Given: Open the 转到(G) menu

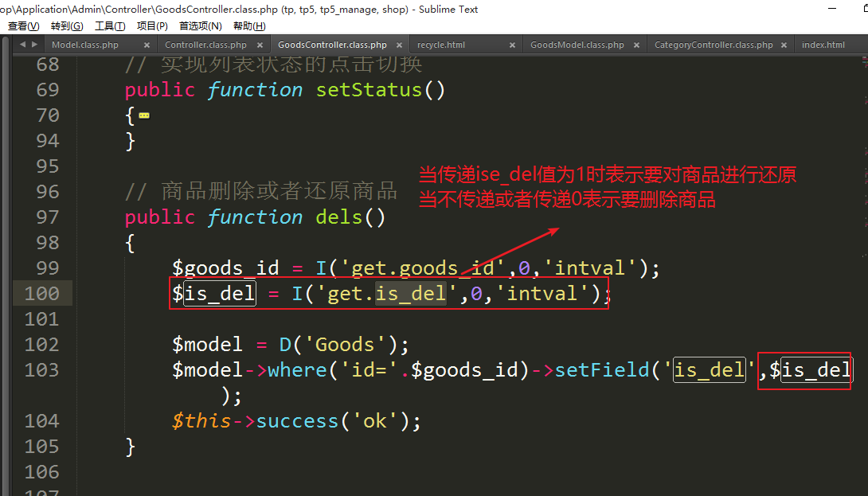Looking at the screenshot, I should tap(67, 26).
